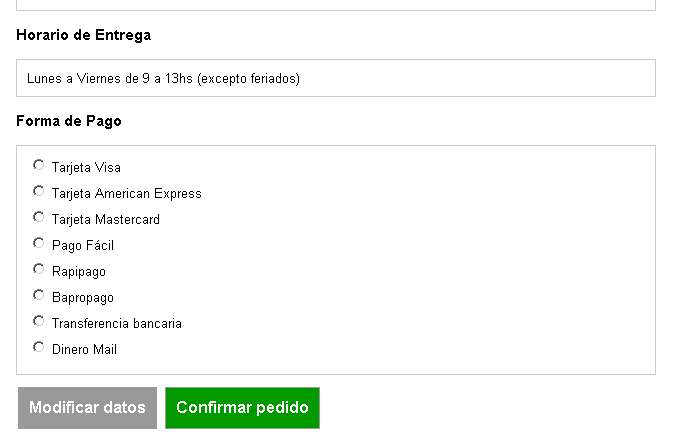
Task: Click the 'Dinero Mail' label text
Action: (84, 349)
